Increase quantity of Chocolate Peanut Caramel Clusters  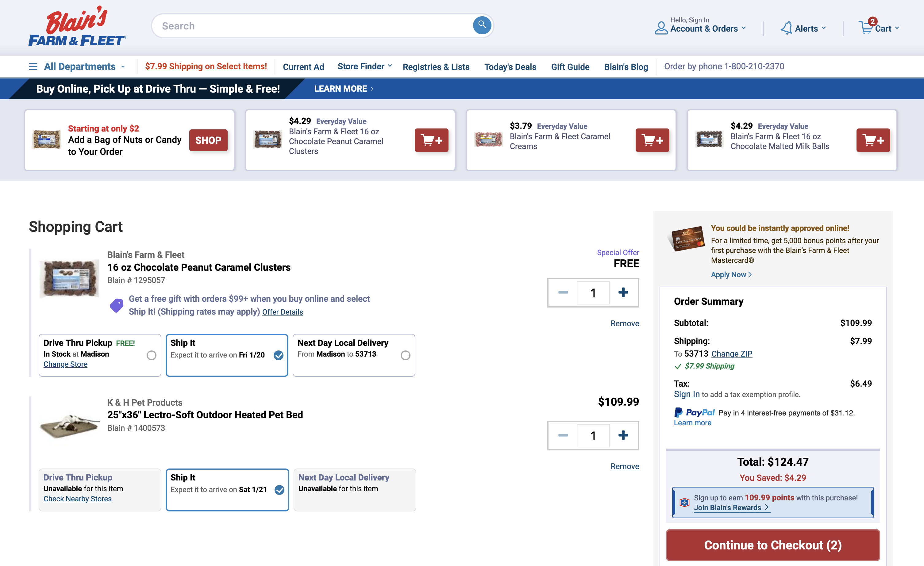point(623,293)
